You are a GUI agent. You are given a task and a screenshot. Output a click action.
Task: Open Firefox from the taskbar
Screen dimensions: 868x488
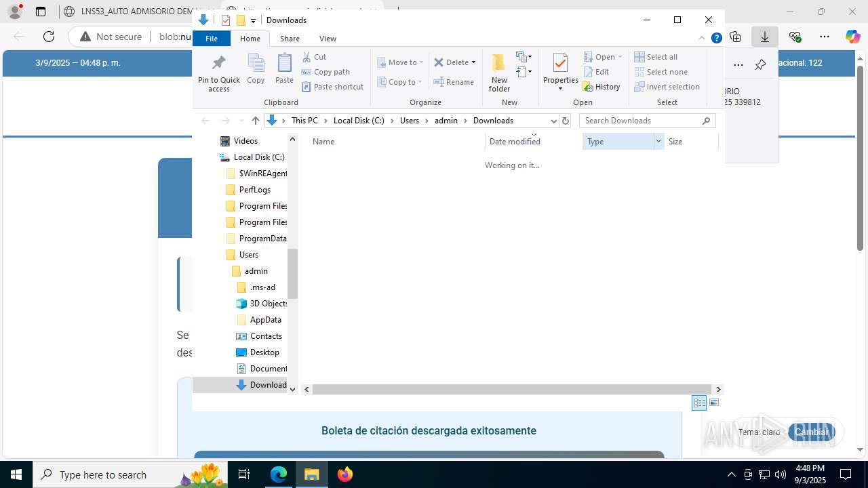coord(345,474)
